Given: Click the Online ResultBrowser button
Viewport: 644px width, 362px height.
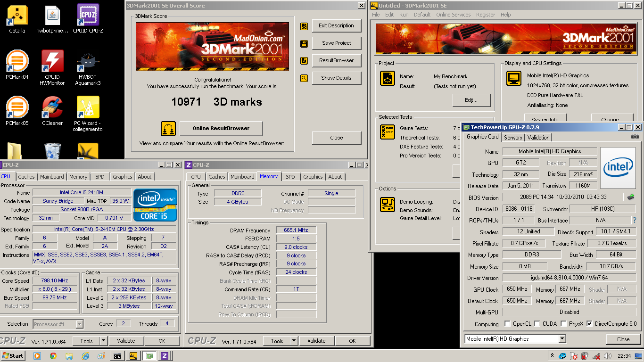Looking at the screenshot, I should [x=221, y=128].
